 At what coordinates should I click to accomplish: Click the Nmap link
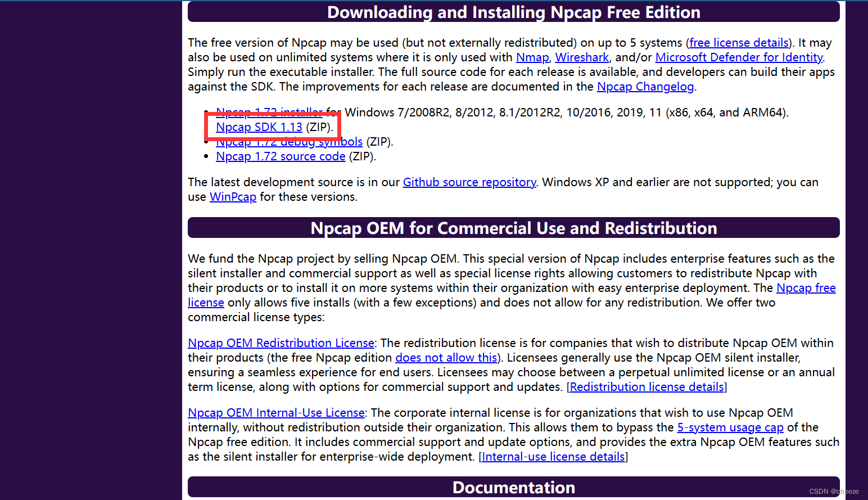532,57
